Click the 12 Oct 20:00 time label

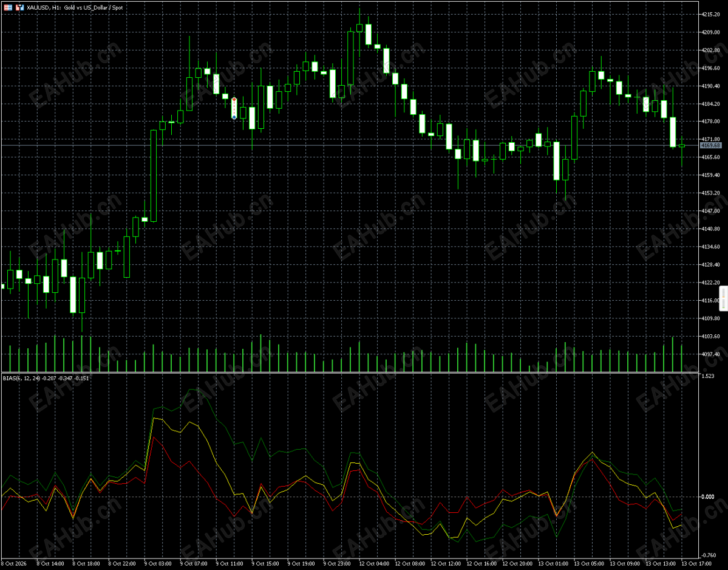tap(517, 564)
